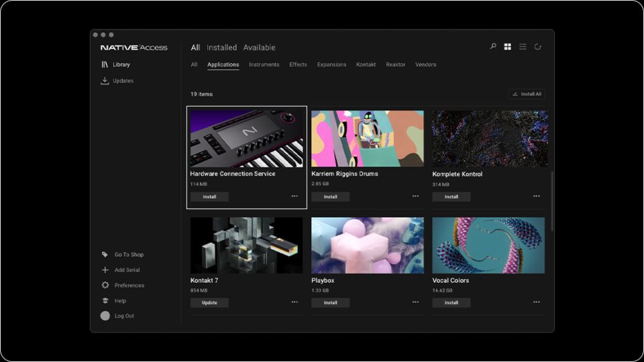Open more options menu for Vocal Colors
The image size is (644, 362).
536,302
